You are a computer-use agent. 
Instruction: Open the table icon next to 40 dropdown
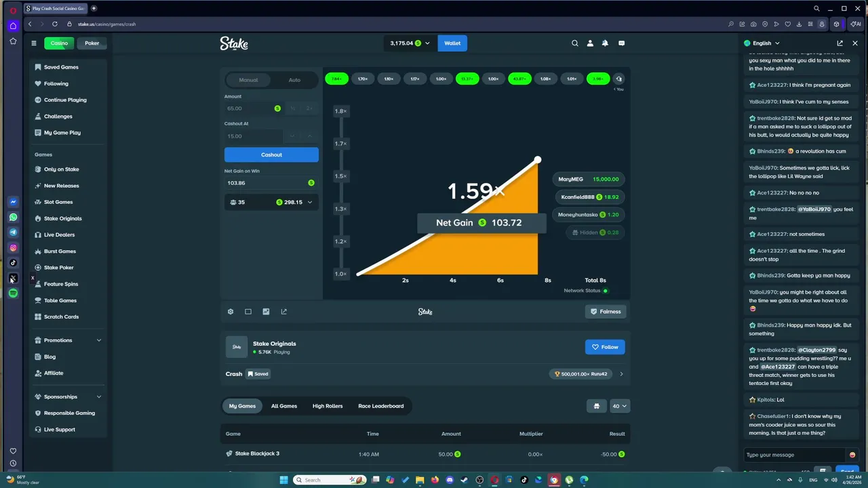coord(597,406)
